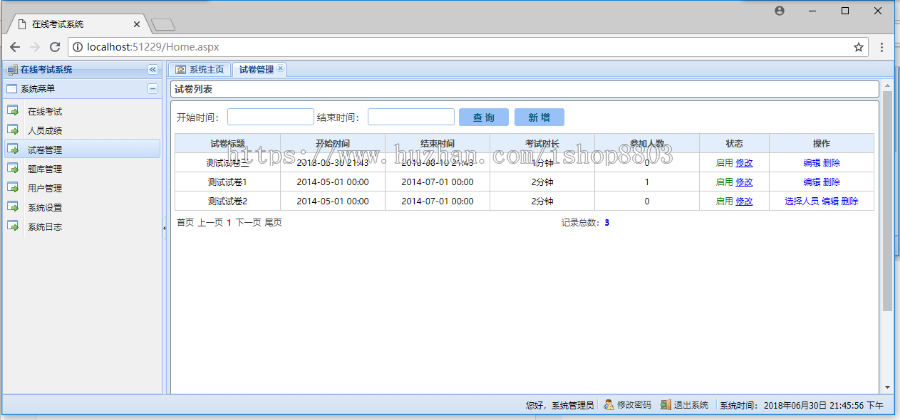Open the Chrome three-dot menu
Viewport: 900px width, 420px height.
[x=882, y=47]
